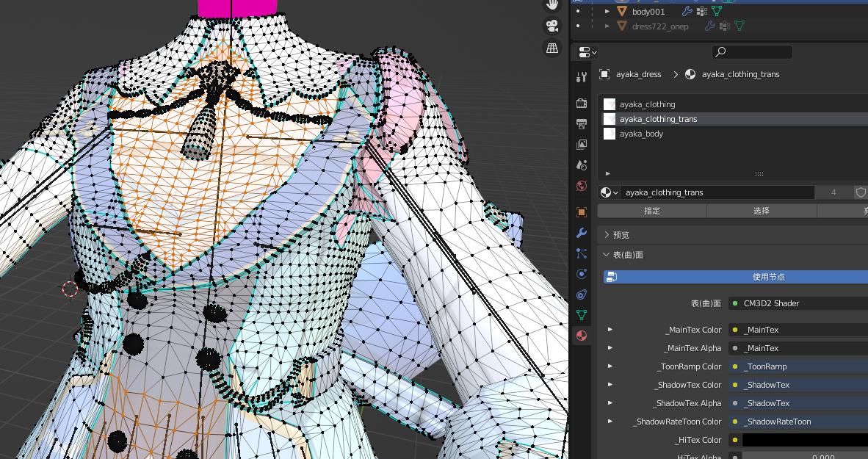
Task: Open the Modifier properties tab (wrench icon)
Action: point(581,233)
